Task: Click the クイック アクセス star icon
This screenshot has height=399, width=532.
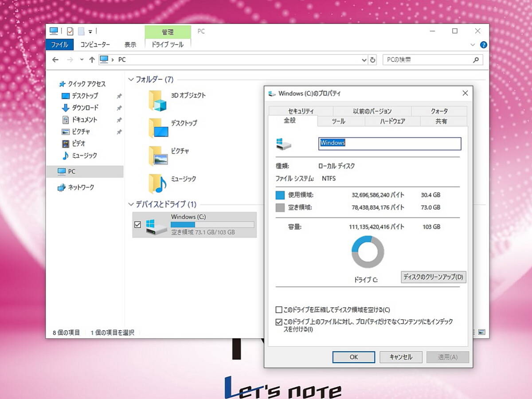Action: pyautogui.click(x=62, y=84)
